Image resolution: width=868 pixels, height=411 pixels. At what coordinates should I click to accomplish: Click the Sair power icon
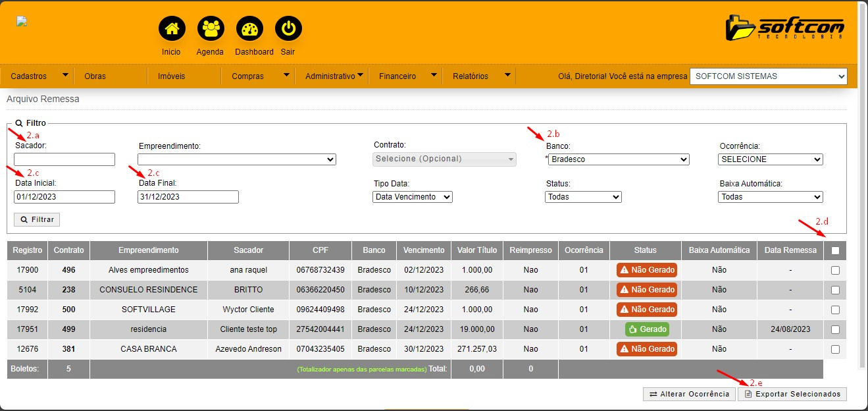point(288,29)
